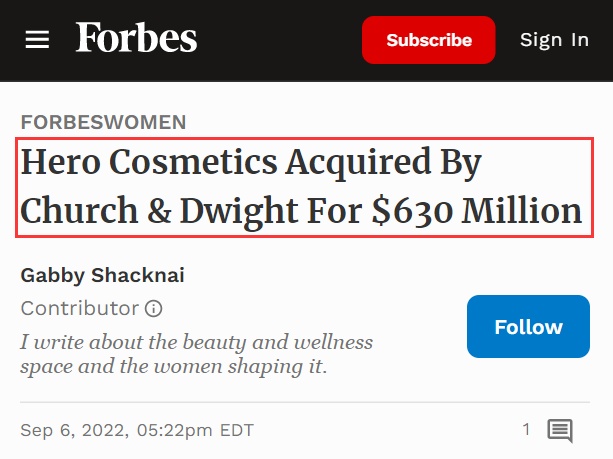Click the Contributor label
The width and height of the screenshot is (613, 459).
(x=80, y=308)
